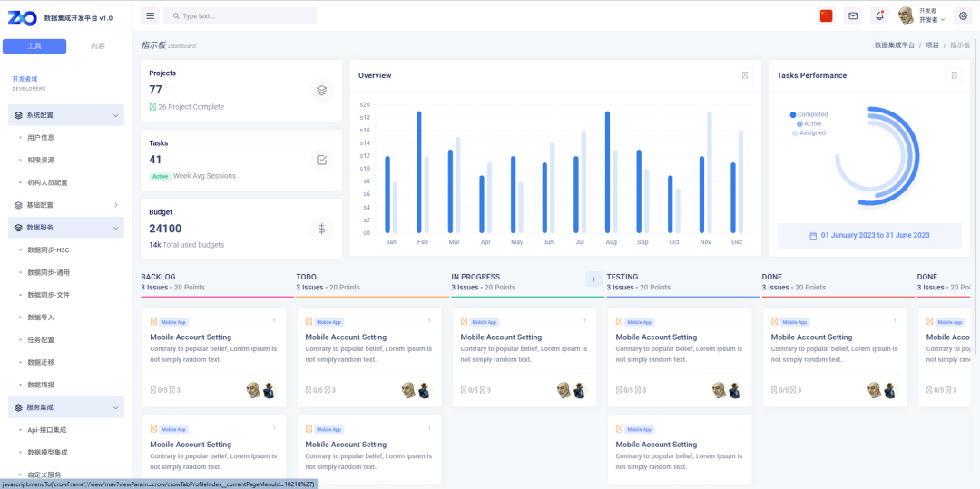Click the search Type text field
The image size is (980, 489).
[240, 15]
